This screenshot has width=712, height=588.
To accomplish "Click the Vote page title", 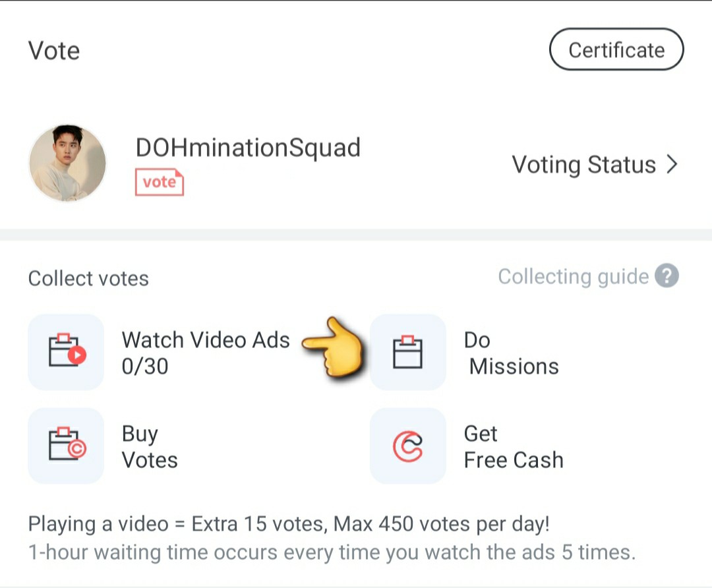I will tap(54, 50).
